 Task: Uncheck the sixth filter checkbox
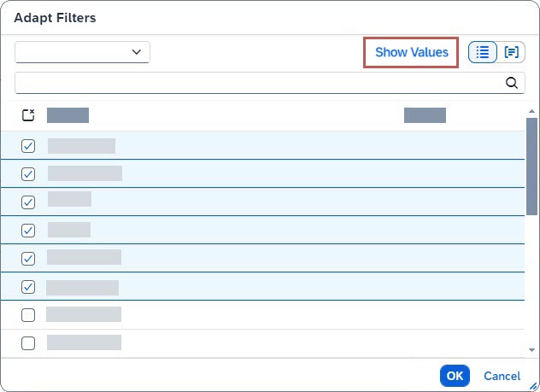coord(28,287)
